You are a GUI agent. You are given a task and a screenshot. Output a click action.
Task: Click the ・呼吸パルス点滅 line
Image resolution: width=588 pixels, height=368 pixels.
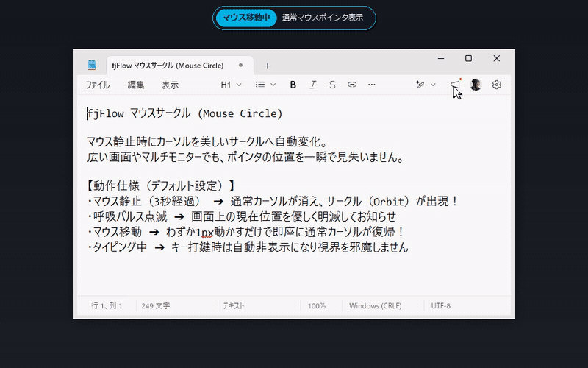click(x=242, y=216)
